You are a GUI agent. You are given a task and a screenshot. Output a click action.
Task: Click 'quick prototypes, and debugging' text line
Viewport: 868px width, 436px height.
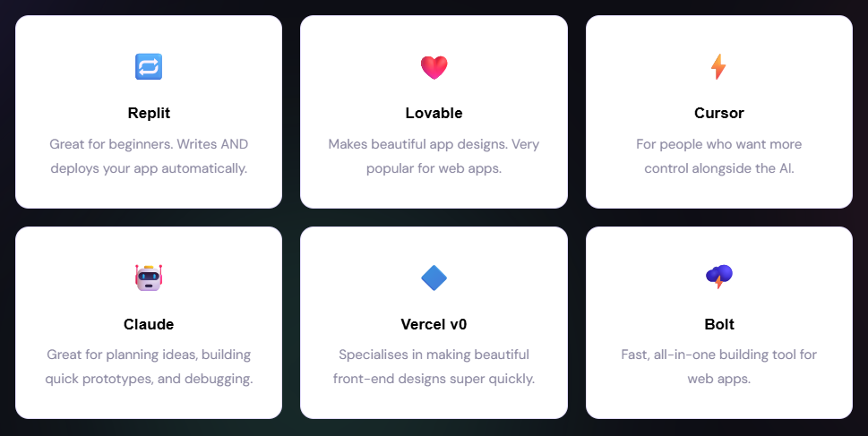[149, 379]
